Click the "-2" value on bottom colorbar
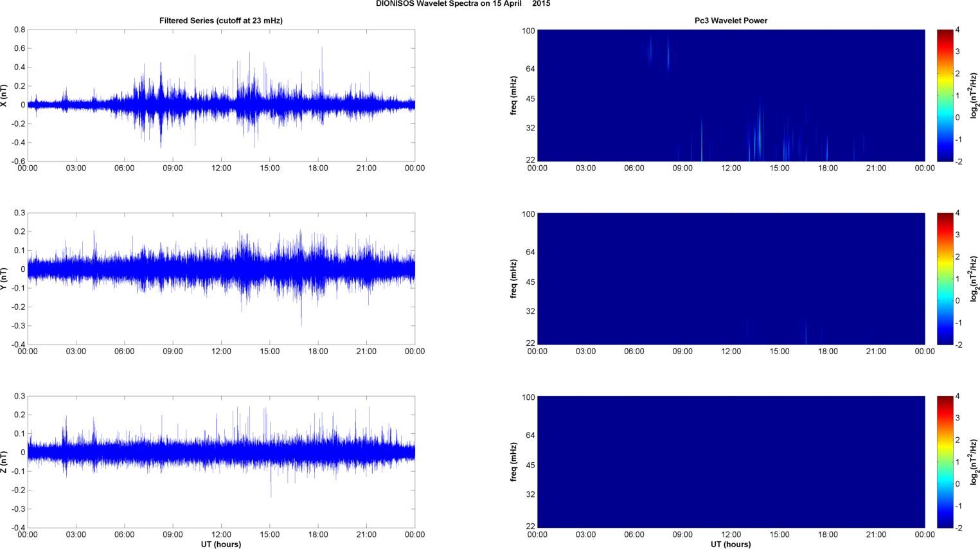 tap(958, 528)
